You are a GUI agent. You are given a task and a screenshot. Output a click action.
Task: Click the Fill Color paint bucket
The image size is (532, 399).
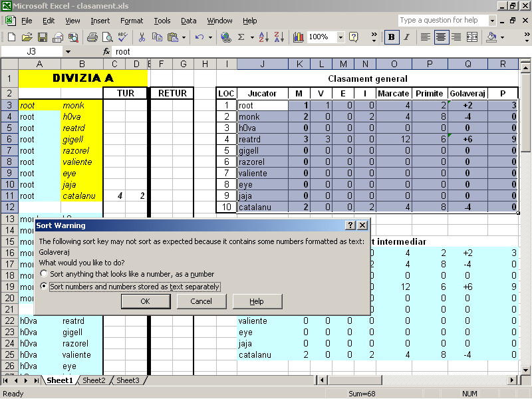pos(491,37)
